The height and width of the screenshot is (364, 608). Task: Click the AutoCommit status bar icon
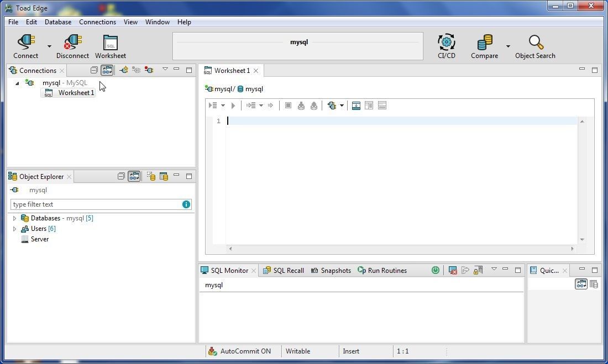pos(212,351)
